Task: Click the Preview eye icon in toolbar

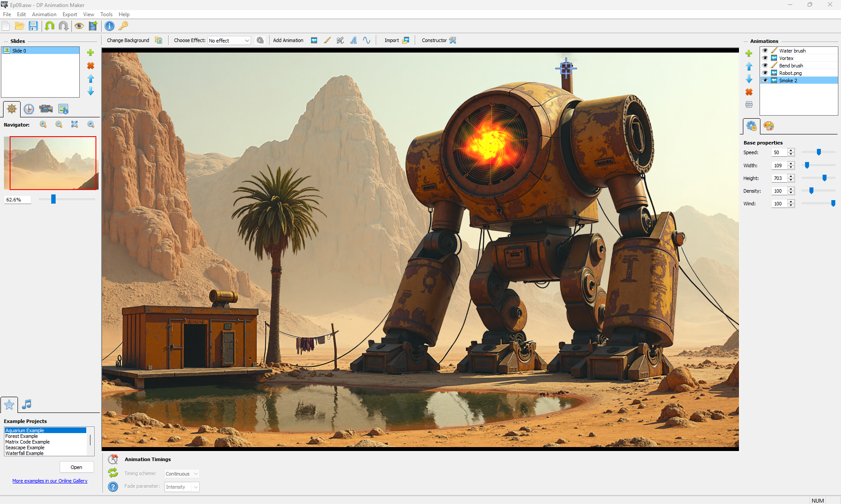Action: click(x=79, y=26)
